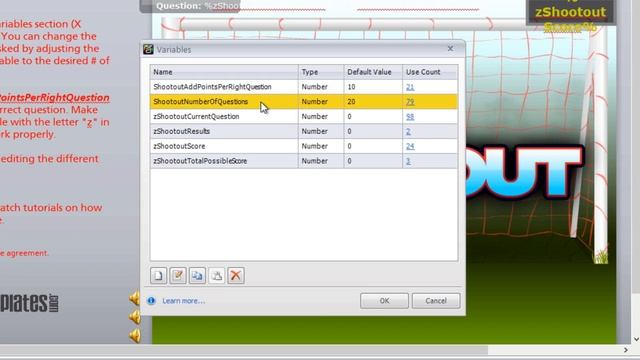Click the paste variable icon
The height and width of the screenshot is (360, 640).
pyautogui.click(x=217, y=276)
